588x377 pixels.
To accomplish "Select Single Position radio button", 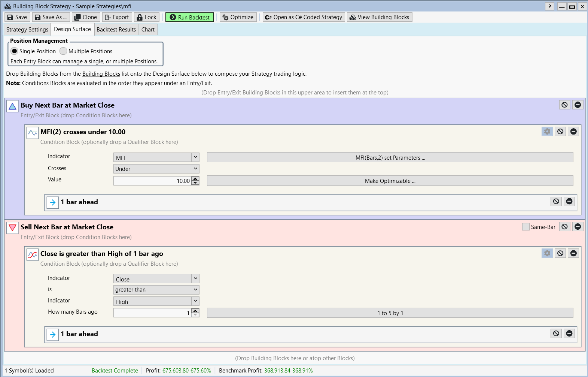I will coord(14,51).
